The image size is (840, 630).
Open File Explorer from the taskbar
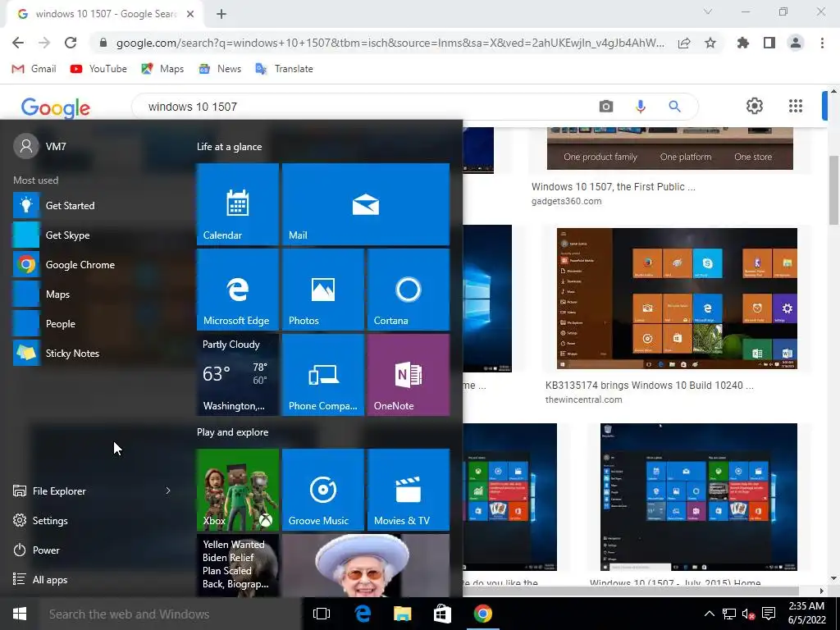point(402,614)
